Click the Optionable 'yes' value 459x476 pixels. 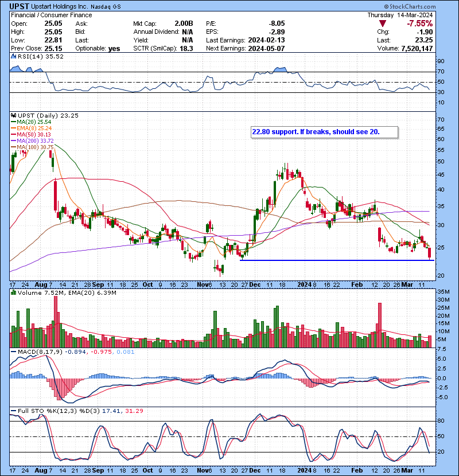point(114,49)
